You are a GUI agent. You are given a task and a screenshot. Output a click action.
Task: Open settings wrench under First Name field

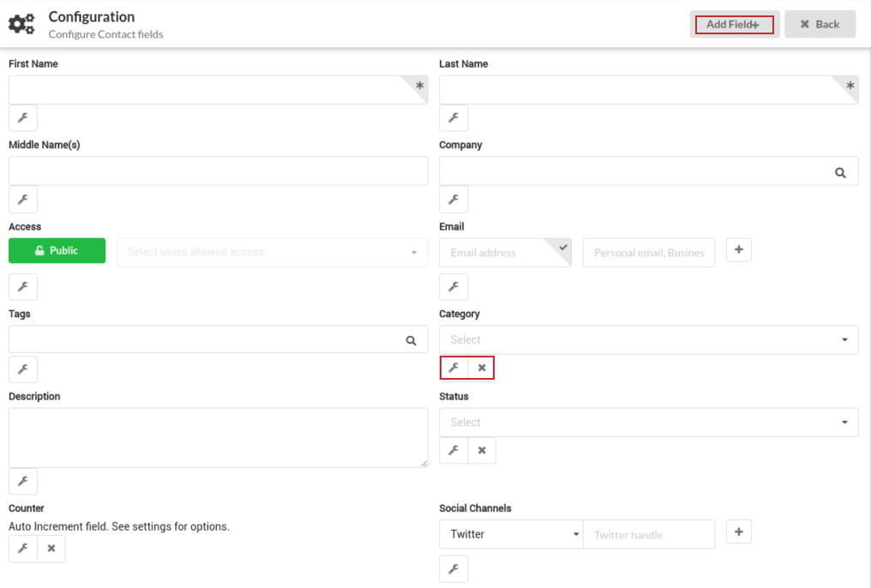(23, 118)
